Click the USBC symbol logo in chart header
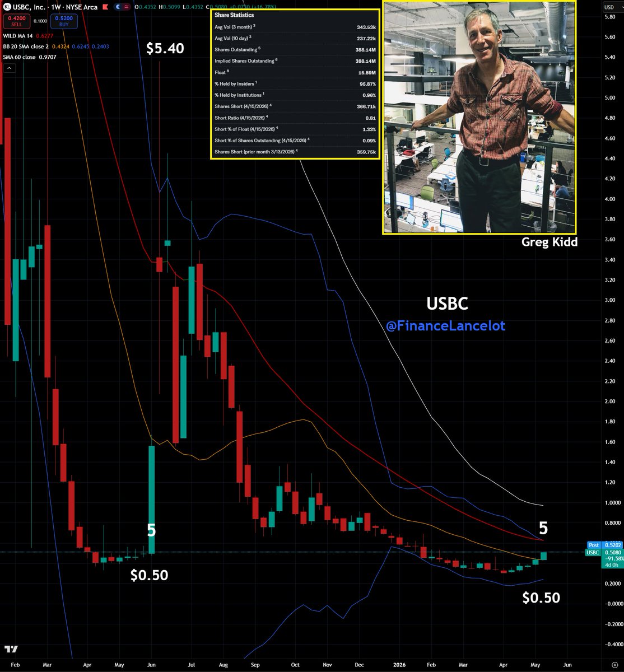Image resolution: width=624 pixels, height=672 pixels. click(8, 7)
